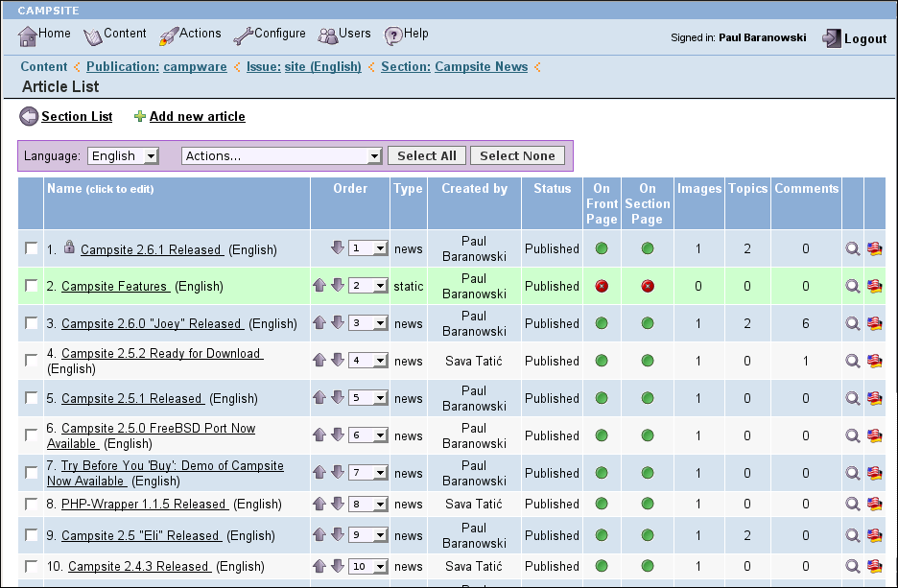Open the Configure menu
This screenshot has width=898, height=588.
(x=270, y=35)
